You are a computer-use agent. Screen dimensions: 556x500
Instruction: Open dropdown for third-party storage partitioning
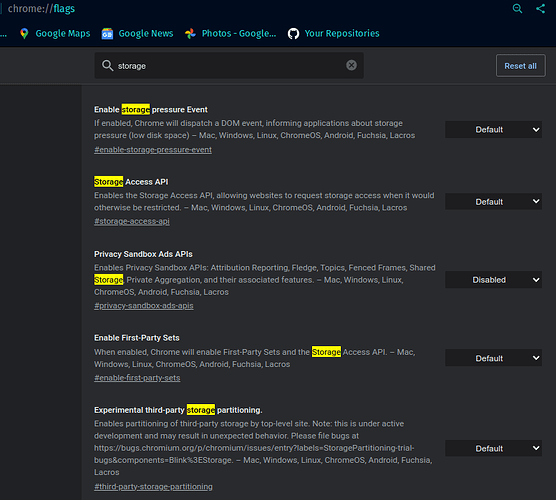click(493, 449)
